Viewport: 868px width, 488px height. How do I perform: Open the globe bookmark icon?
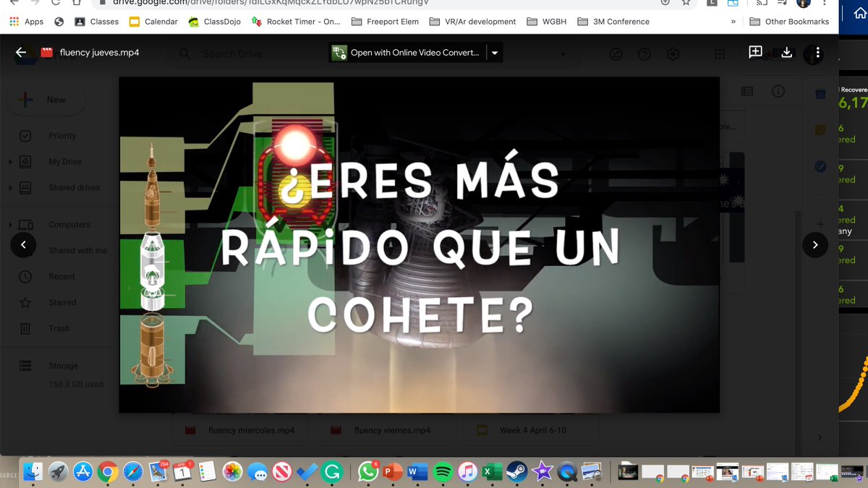pyautogui.click(x=59, y=22)
